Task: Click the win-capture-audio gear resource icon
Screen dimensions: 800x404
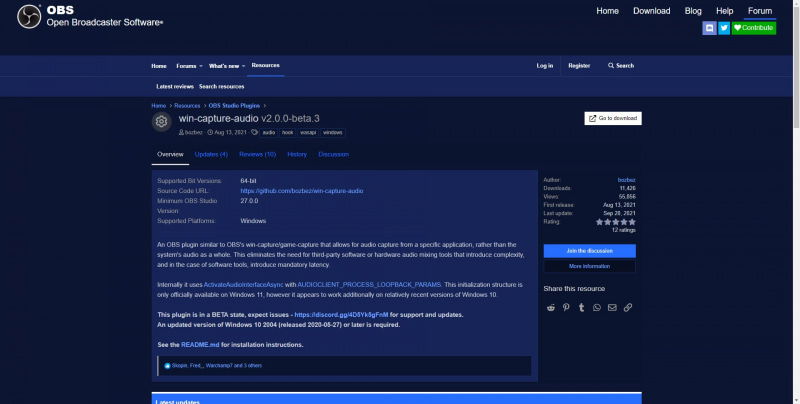Action: [x=162, y=121]
